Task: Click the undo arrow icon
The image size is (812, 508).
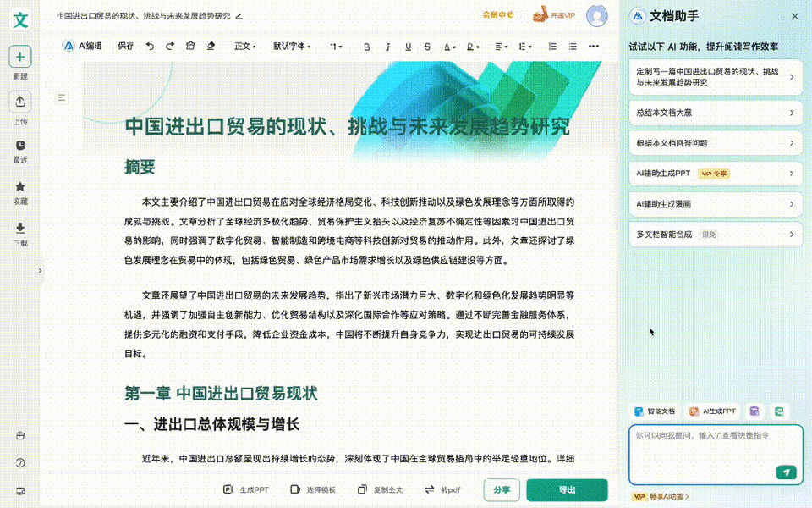Action: (150, 46)
